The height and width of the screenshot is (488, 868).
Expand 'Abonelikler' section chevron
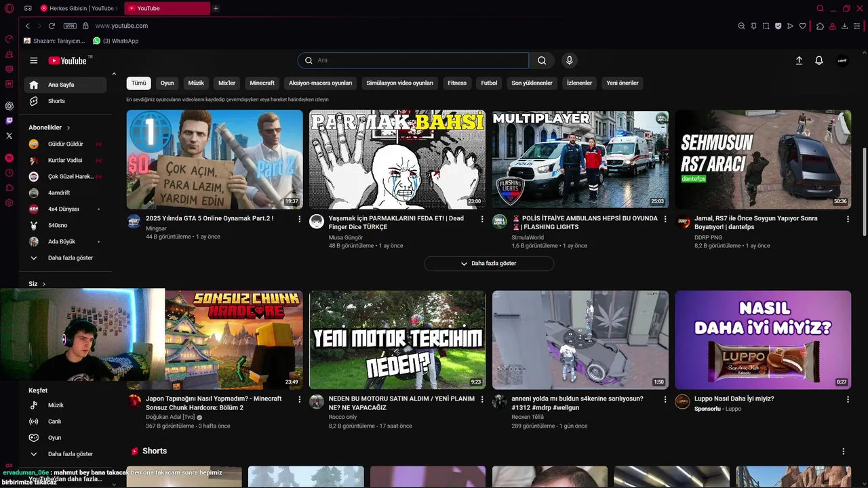(x=68, y=127)
